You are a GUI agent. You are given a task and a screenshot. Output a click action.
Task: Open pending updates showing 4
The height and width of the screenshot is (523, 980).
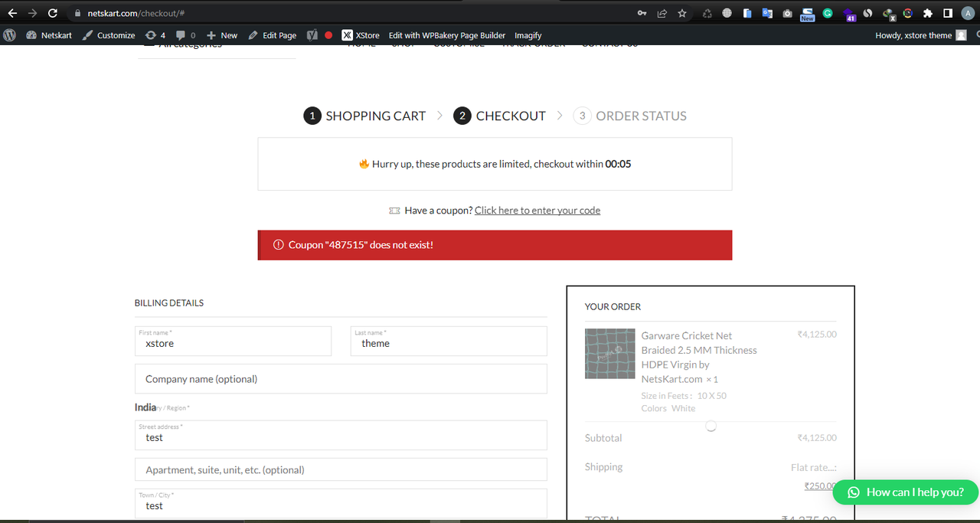tap(155, 35)
